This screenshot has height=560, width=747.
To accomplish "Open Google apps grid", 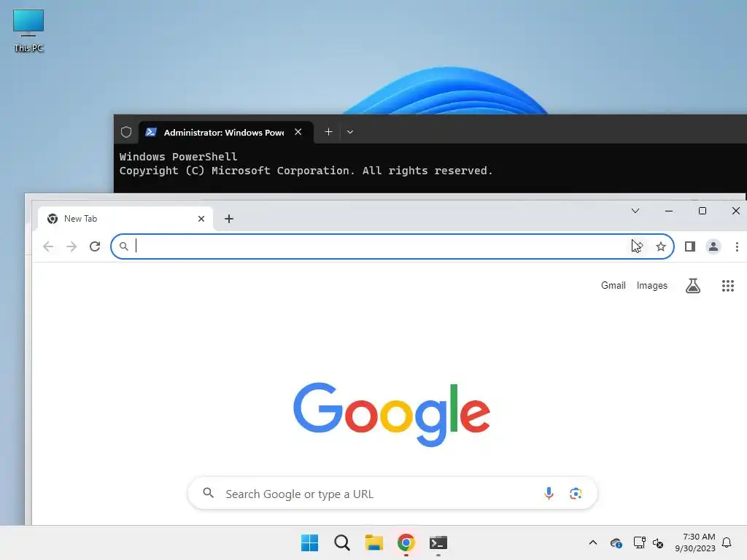I will pyautogui.click(x=727, y=286).
